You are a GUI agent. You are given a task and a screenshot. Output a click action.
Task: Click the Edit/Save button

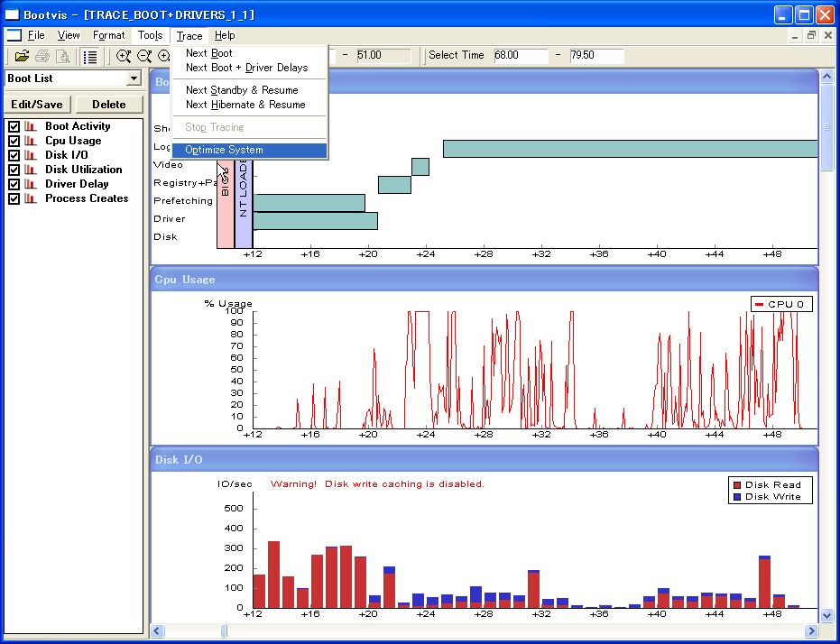pyautogui.click(x=37, y=105)
